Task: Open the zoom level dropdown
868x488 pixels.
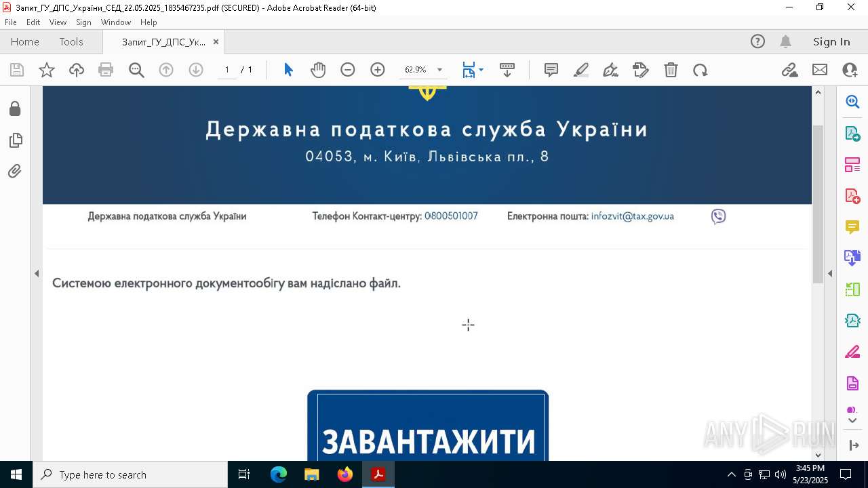Action: click(x=439, y=70)
